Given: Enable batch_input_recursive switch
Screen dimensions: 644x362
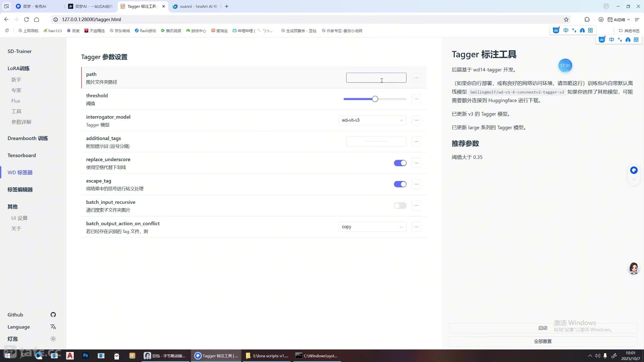Looking at the screenshot, I should coord(400,205).
